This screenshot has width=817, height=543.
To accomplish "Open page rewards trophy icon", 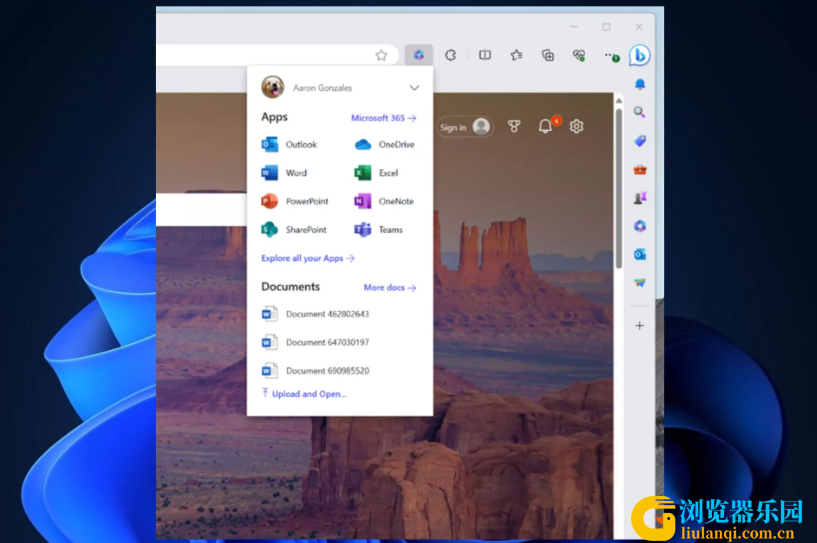I will 514,126.
